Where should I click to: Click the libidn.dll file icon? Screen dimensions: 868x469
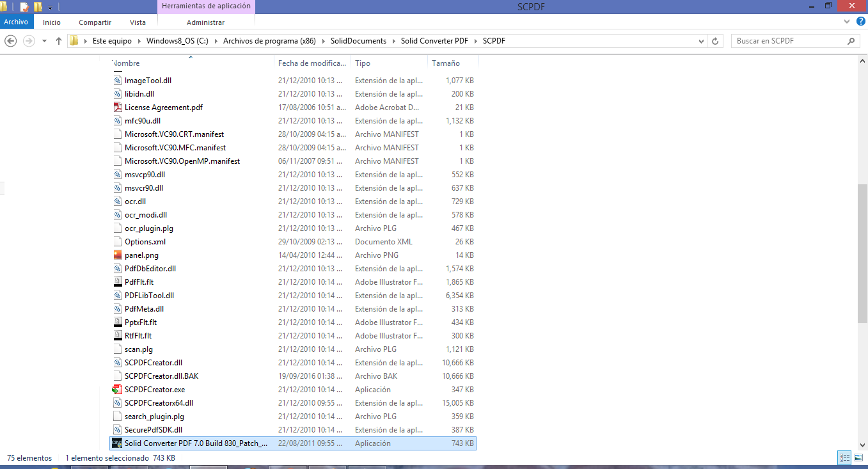coord(117,94)
